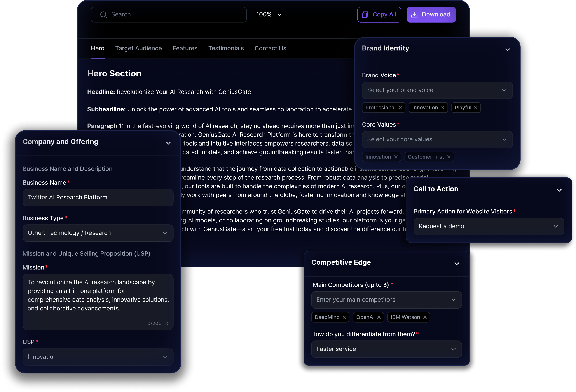Click the search magnifier icon
The height and width of the screenshot is (392, 576).
[x=103, y=15]
